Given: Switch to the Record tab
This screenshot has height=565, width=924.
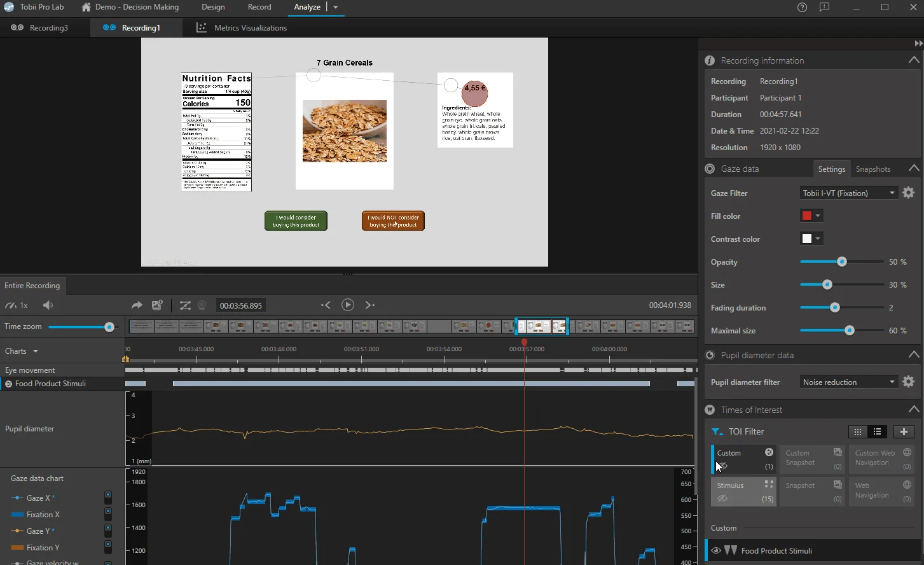Looking at the screenshot, I should [259, 8].
